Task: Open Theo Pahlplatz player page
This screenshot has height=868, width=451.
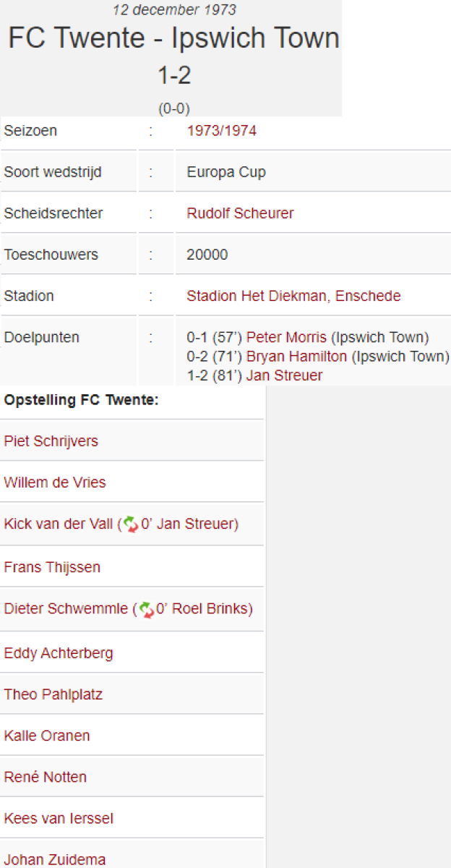Action: coord(53,694)
